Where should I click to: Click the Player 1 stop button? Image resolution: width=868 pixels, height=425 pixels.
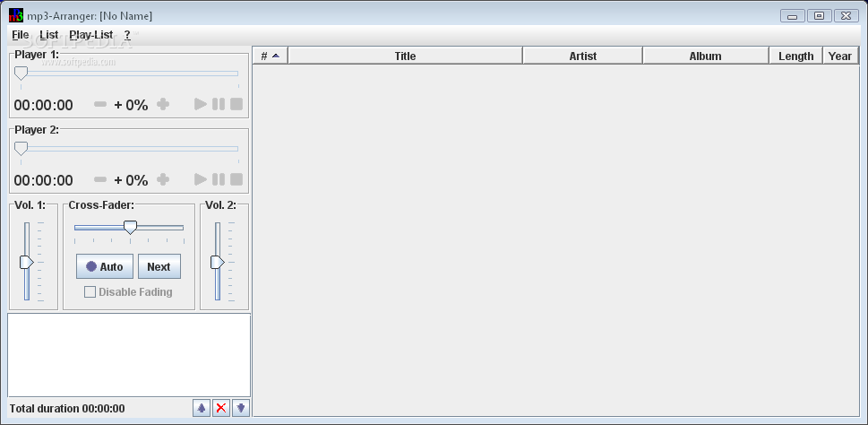coord(236,104)
